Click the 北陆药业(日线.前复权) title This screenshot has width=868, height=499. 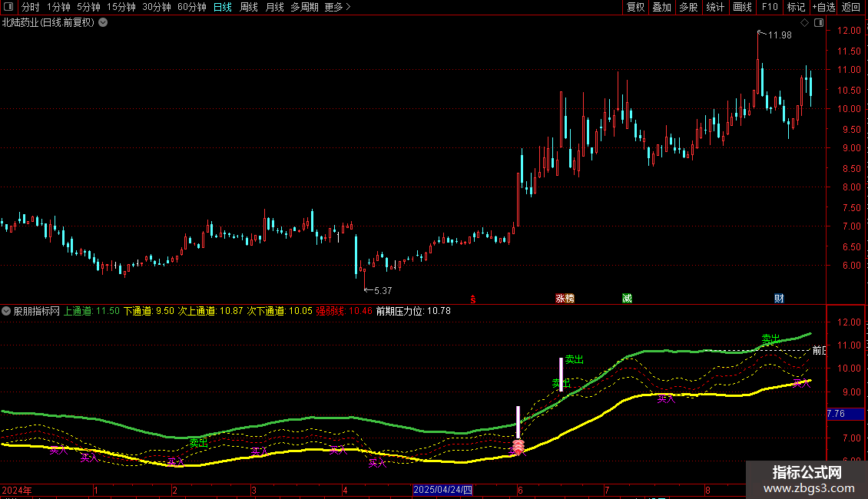(48, 23)
